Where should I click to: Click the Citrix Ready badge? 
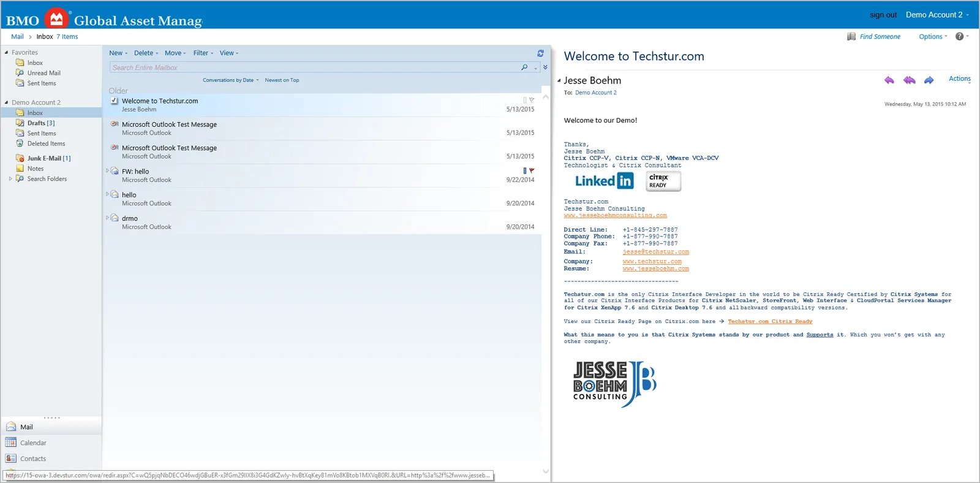tap(663, 181)
